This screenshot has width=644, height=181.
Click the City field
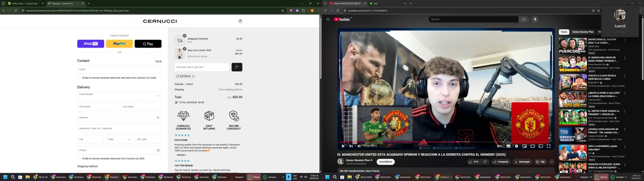coord(91,139)
